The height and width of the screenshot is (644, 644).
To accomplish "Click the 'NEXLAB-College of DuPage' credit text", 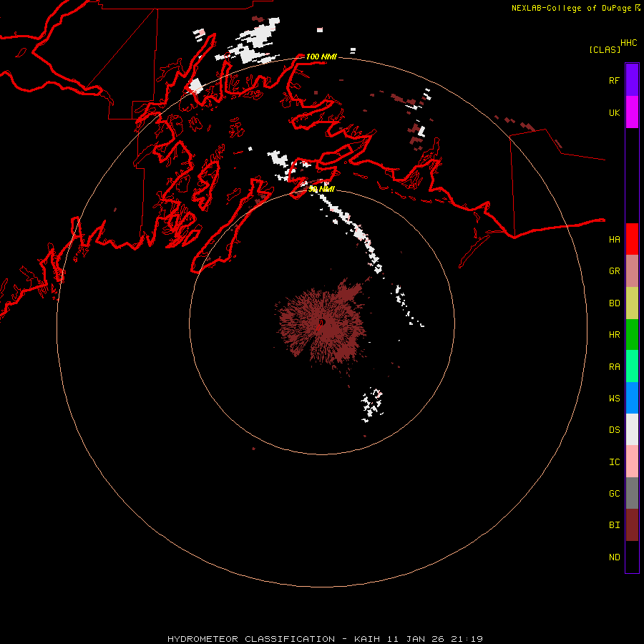I will point(571,8).
